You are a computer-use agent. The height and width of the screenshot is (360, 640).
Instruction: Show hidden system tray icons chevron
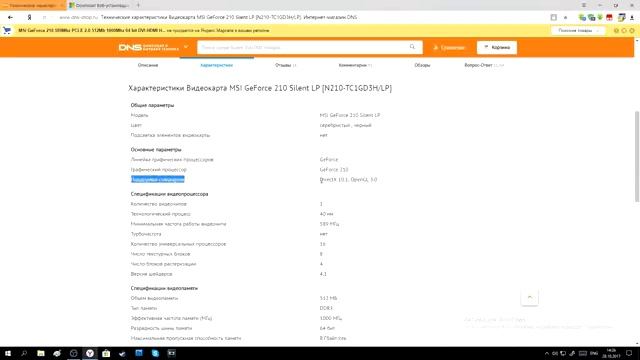(547, 353)
